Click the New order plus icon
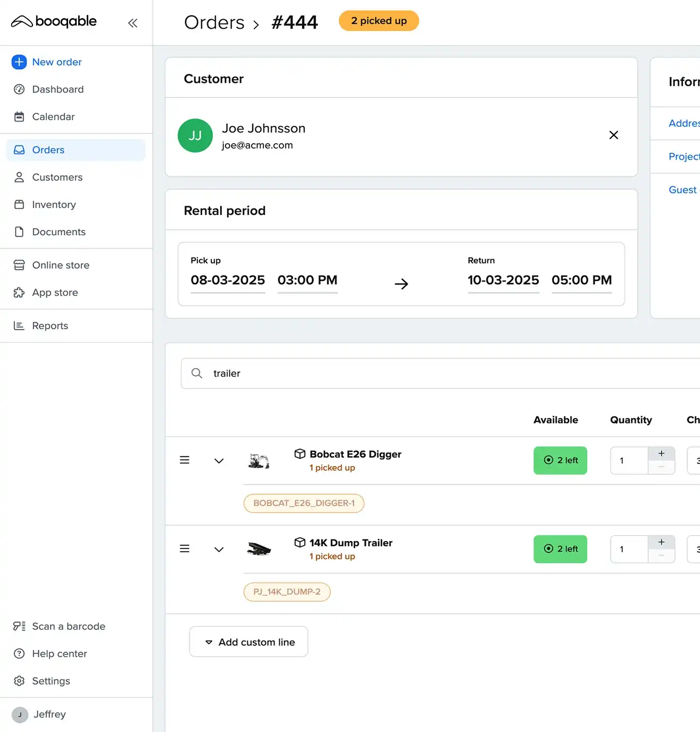The width and height of the screenshot is (700, 732). tap(19, 62)
